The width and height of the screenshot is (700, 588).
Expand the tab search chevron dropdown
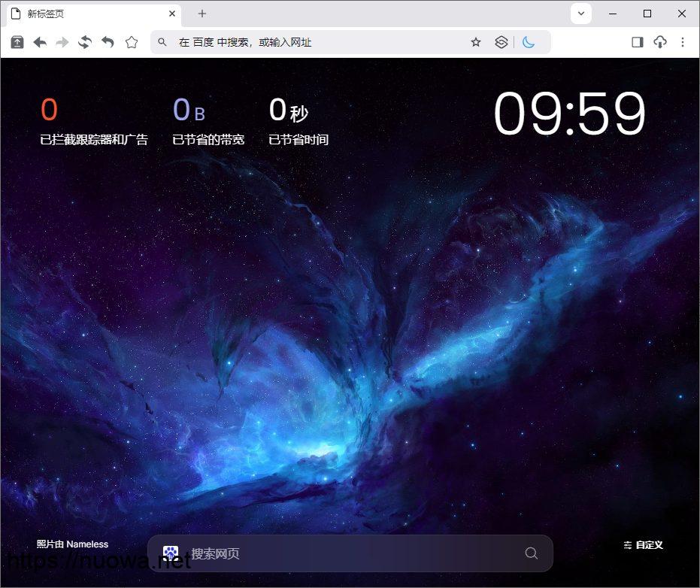click(x=580, y=14)
